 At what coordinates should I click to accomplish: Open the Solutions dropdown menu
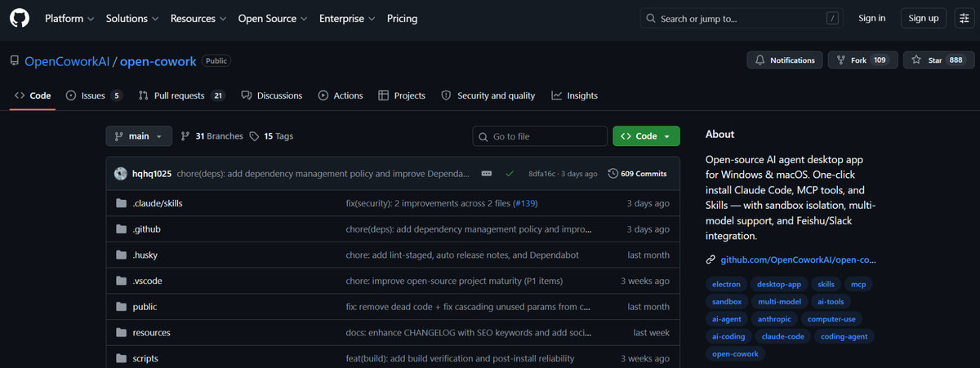133,18
